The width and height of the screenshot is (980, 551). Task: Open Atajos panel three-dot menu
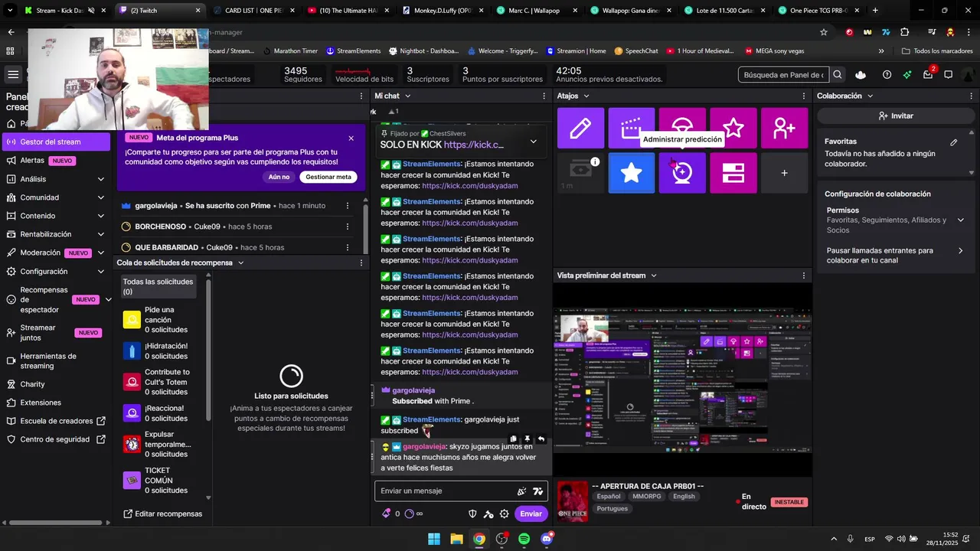point(803,96)
